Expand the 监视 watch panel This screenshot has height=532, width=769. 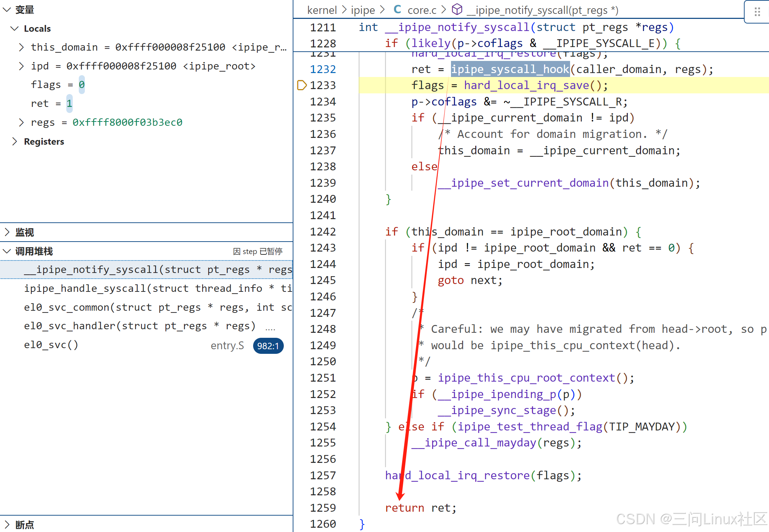[7, 232]
